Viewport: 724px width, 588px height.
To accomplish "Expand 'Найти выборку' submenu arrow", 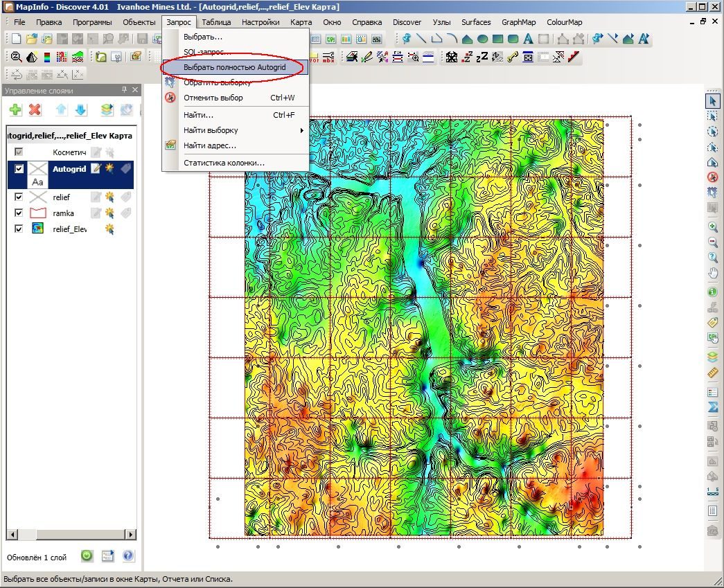I will pos(301,131).
